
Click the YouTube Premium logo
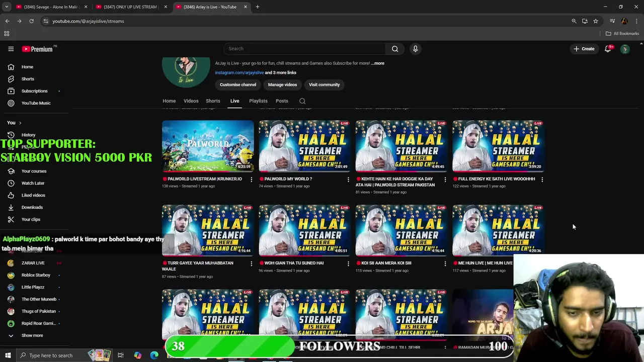coord(38,49)
